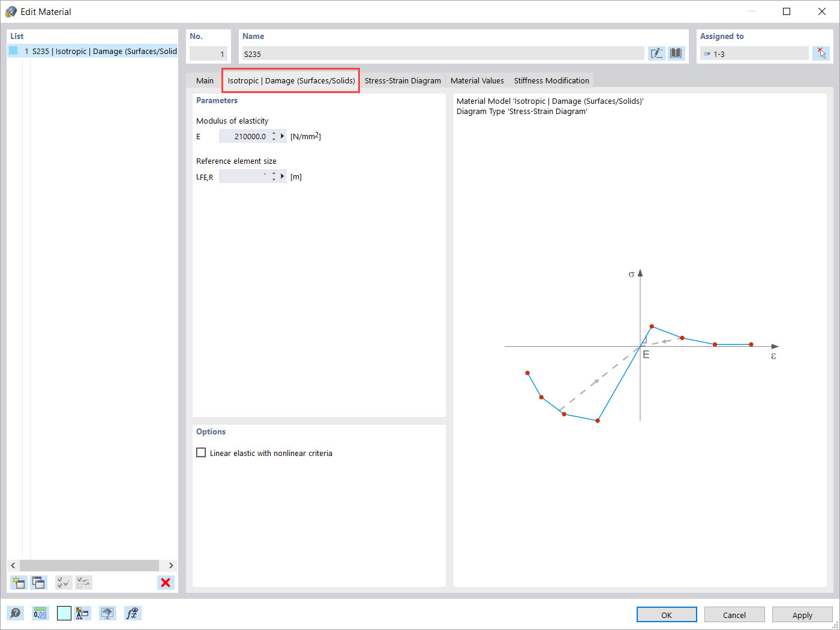This screenshot has width=840, height=630.
Task: Click the modulus E value 210000.0
Action: pos(244,136)
